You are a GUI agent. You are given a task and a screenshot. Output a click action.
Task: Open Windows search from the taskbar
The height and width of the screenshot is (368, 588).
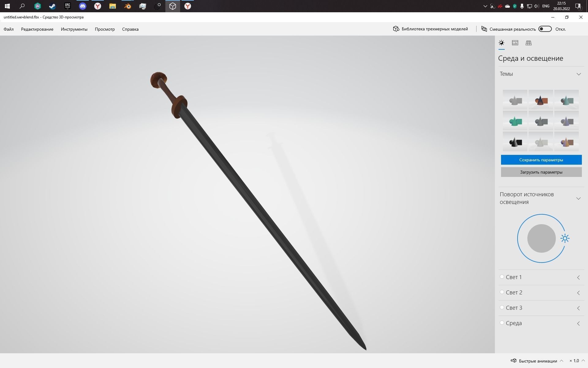click(x=22, y=6)
